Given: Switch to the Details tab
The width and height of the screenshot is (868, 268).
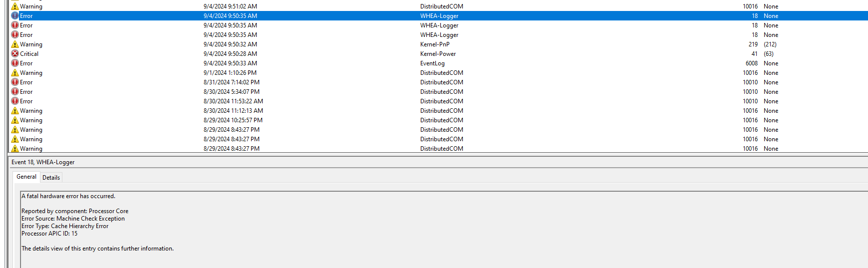Looking at the screenshot, I should [51, 178].
